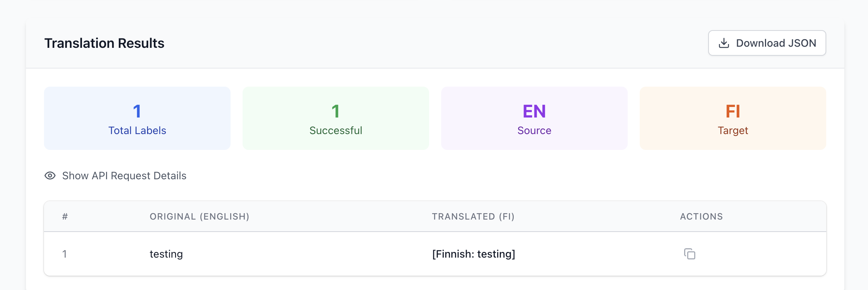Select the original text cell "testing"

click(166, 254)
